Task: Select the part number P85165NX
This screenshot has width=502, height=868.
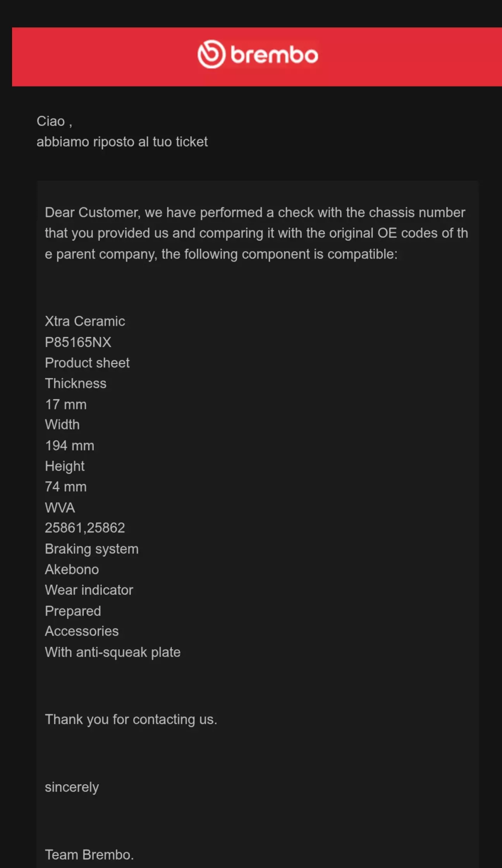Action: (x=78, y=342)
